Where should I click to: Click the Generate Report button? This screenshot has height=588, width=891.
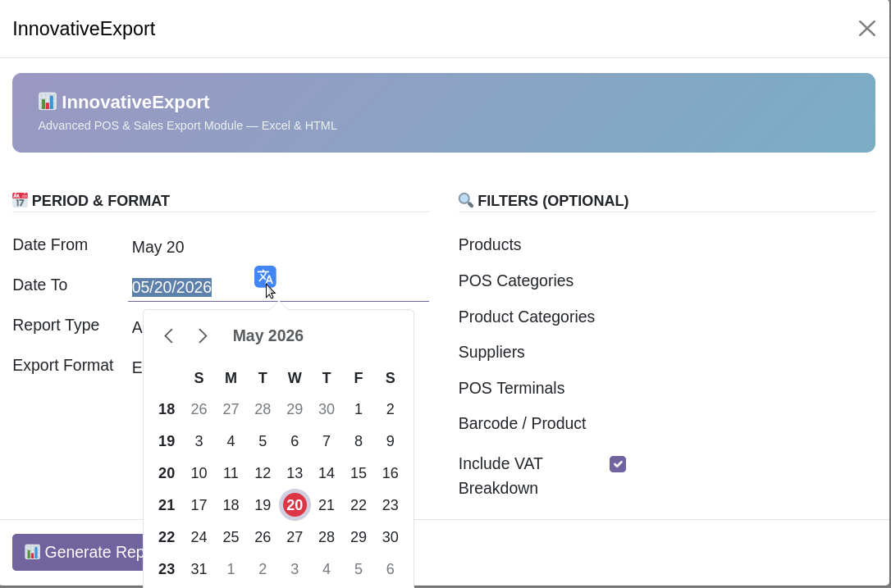click(79, 552)
